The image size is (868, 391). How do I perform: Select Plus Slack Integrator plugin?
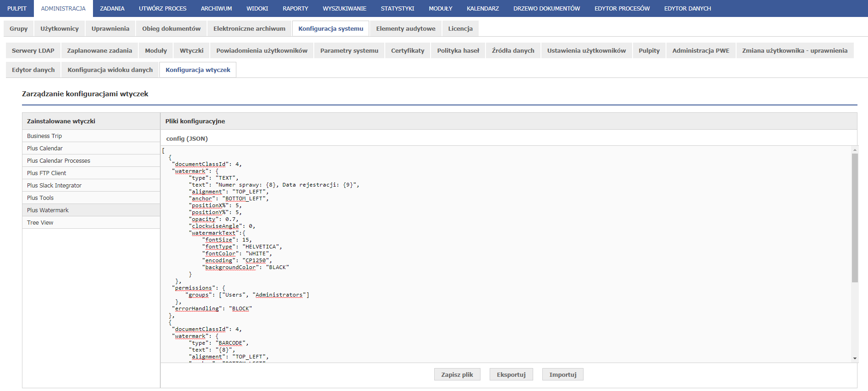(x=55, y=185)
